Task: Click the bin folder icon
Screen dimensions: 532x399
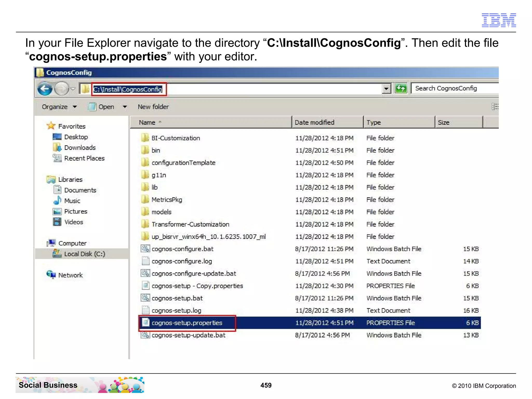Action: click(145, 150)
